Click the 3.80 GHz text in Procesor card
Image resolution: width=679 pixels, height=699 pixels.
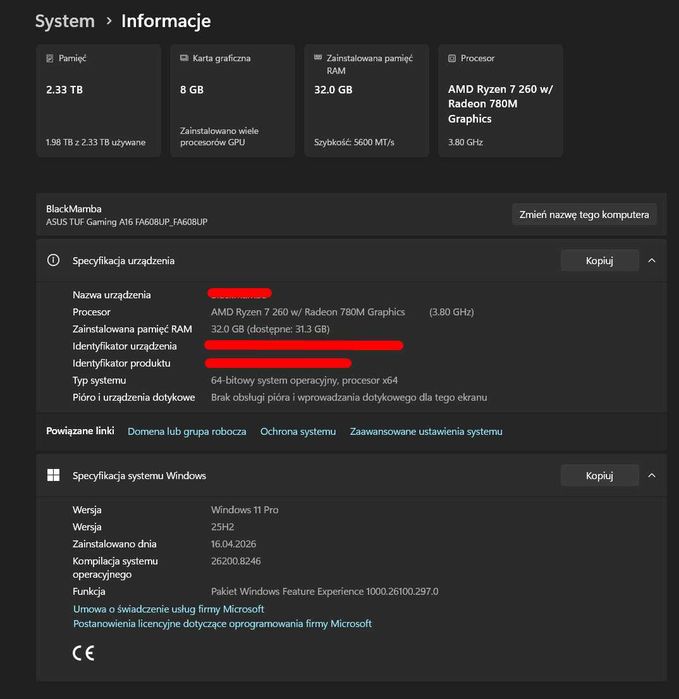(465, 142)
